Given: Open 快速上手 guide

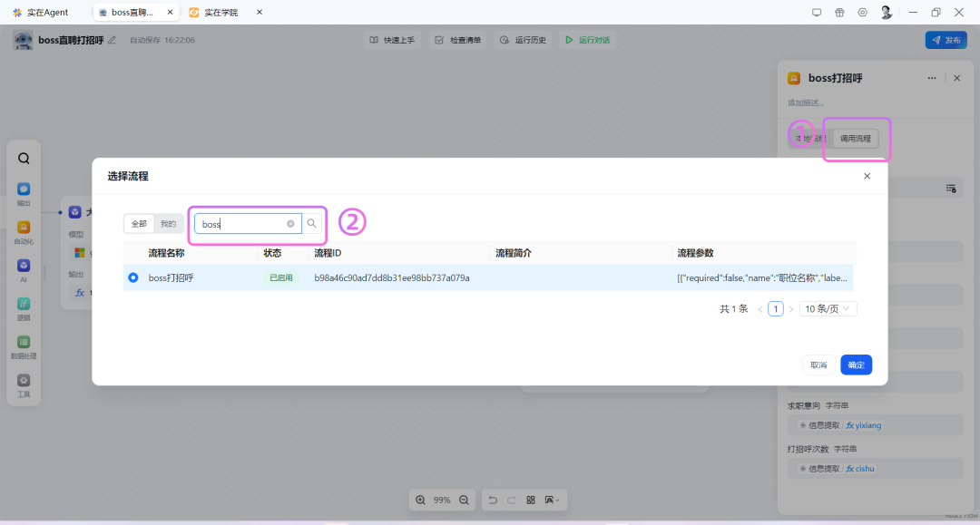Looking at the screenshot, I should point(392,40).
